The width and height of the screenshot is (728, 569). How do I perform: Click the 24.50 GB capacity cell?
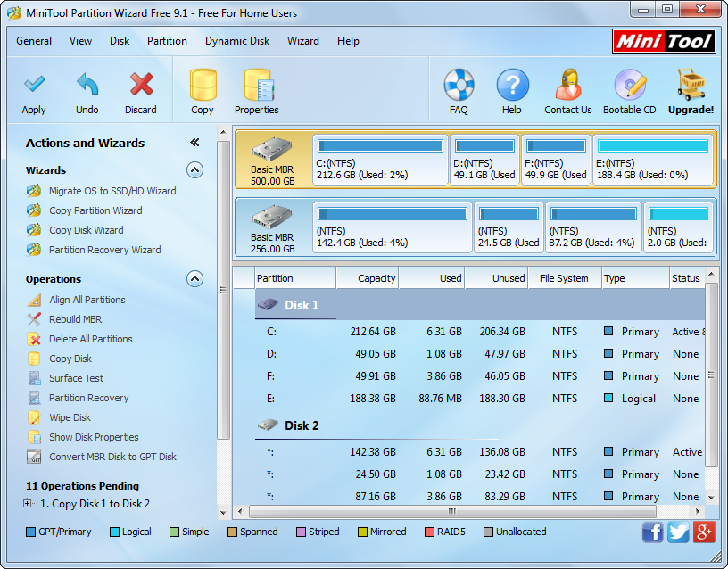376,474
